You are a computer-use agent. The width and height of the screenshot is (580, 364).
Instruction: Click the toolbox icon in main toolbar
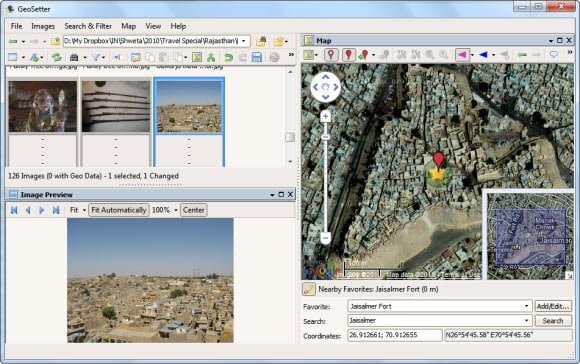tap(74, 57)
